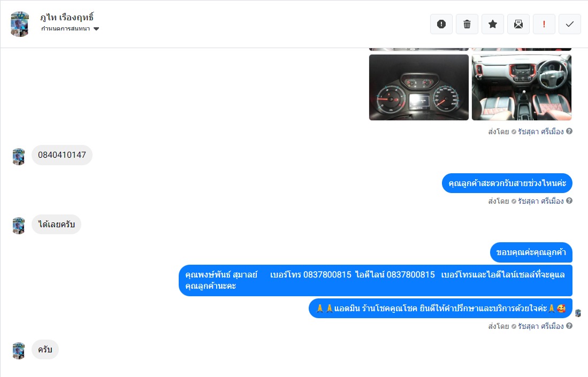Open ภูไท เรืองฤทธิ์ profile name
Screen dimensions: 588x377
(x=67, y=17)
